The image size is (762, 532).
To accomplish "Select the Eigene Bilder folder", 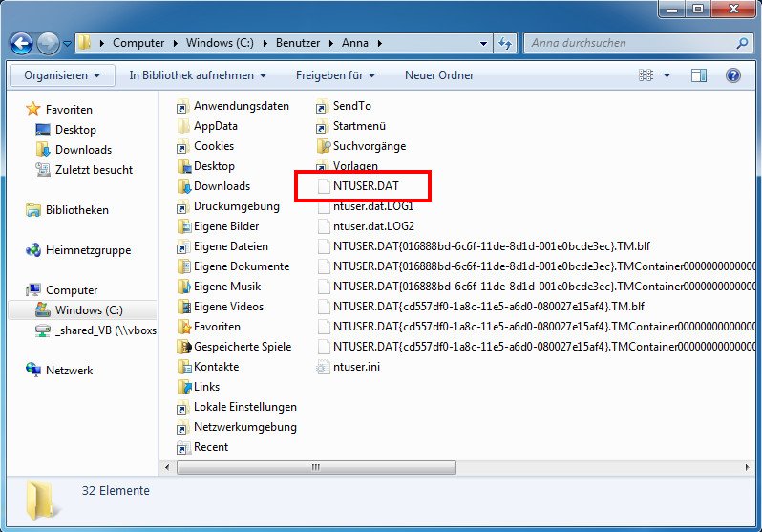I will [x=225, y=226].
